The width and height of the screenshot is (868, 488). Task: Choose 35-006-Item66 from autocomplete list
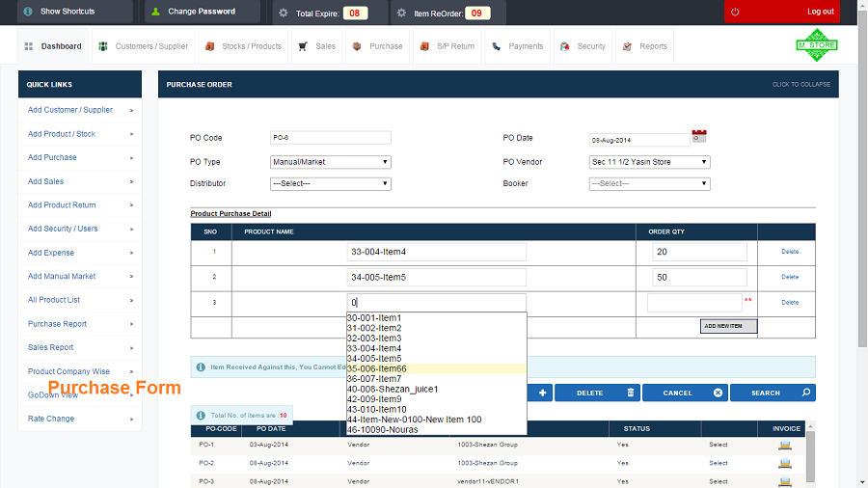[x=436, y=368]
